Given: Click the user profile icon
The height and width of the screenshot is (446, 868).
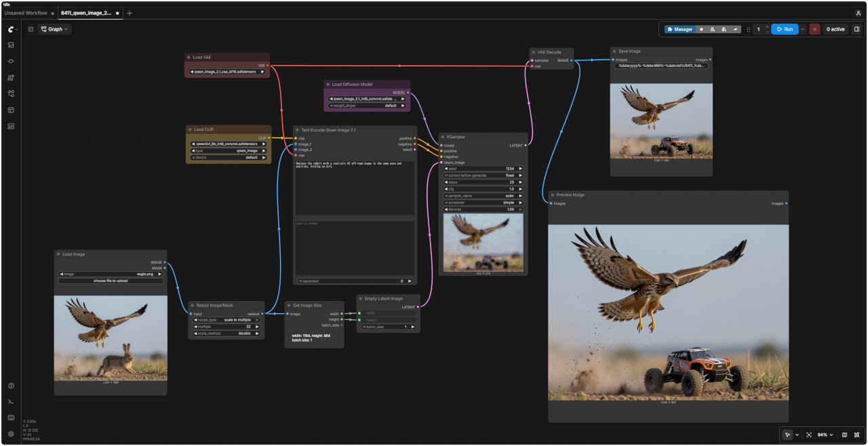Looking at the screenshot, I should tap(859, 13).
